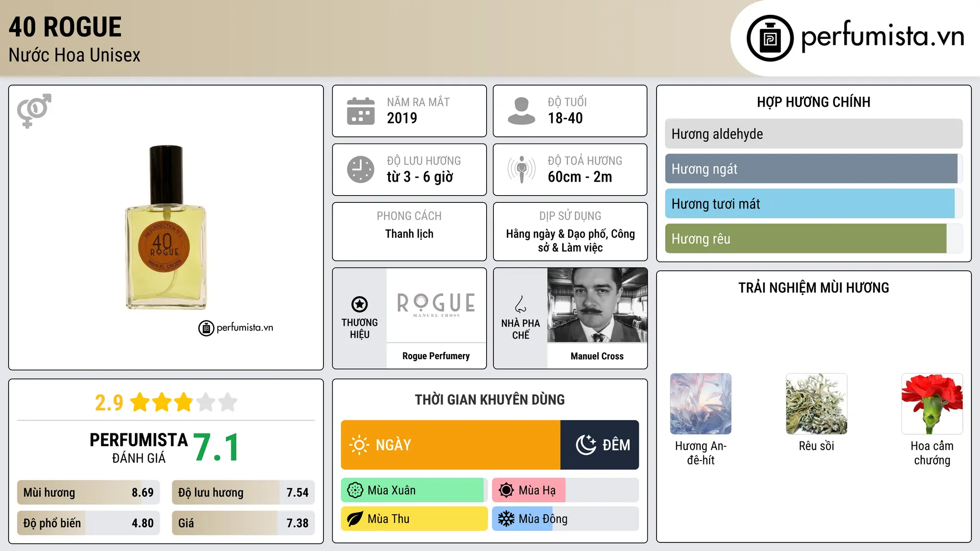
Task: Click the Thời gian khuyên dùng heading
Action: (x=490, y=399)
